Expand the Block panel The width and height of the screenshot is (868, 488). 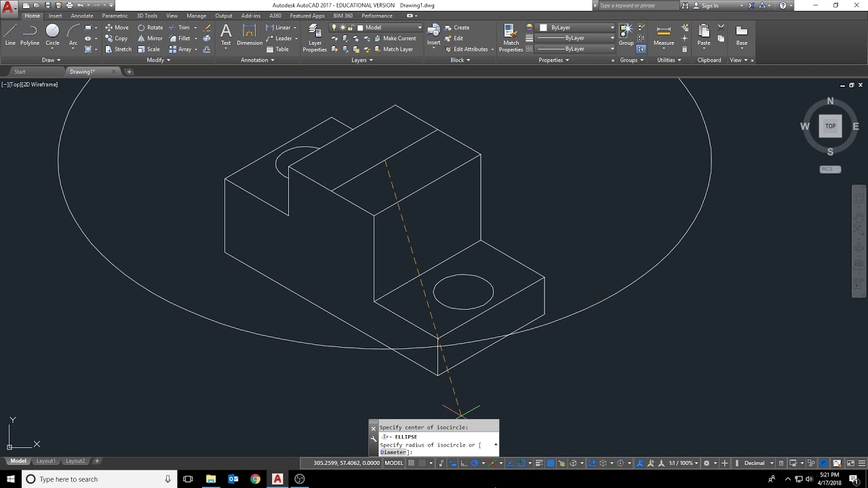pyautogui.click(x=460, y=60)
